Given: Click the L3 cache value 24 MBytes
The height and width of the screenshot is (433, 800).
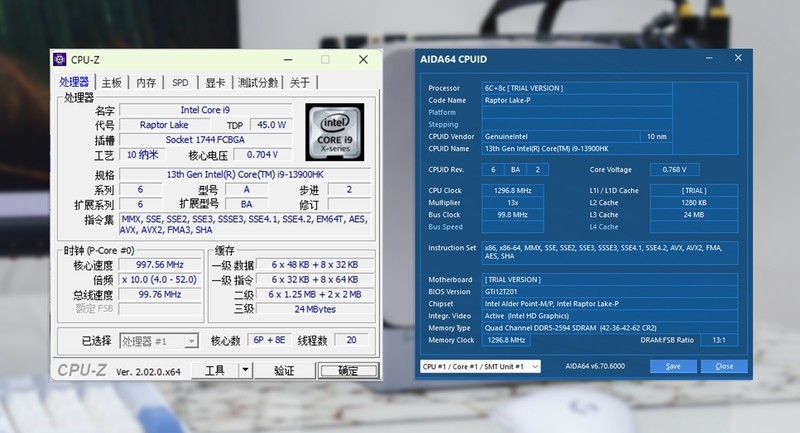Looking at the screenshot, I should (x=315, y=309).
